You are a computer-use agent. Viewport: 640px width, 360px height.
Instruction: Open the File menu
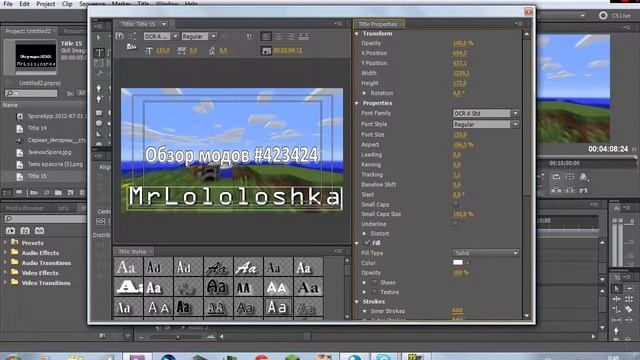coord(8,4)
